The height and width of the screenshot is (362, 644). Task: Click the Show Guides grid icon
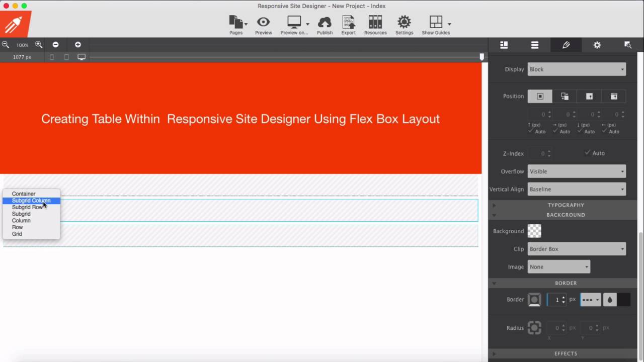point(436,22)
